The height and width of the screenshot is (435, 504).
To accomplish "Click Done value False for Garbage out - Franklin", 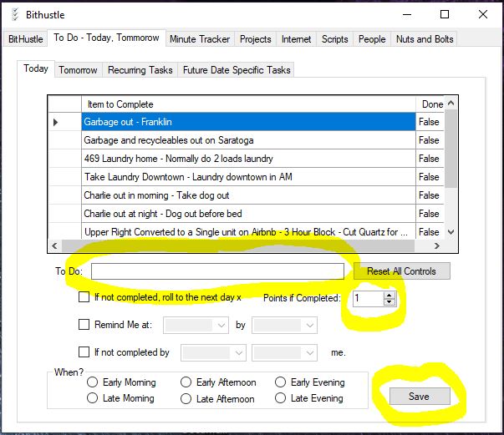I will (x=430, y=122).
